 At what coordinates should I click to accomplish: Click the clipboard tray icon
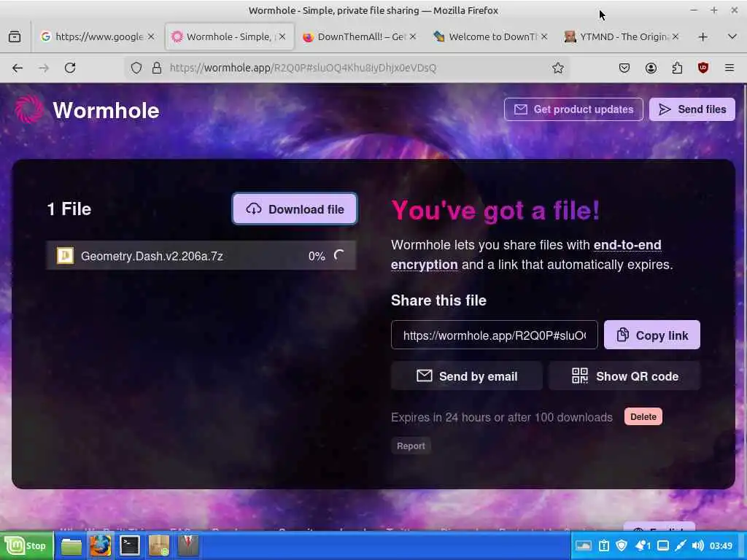[603, 545]
